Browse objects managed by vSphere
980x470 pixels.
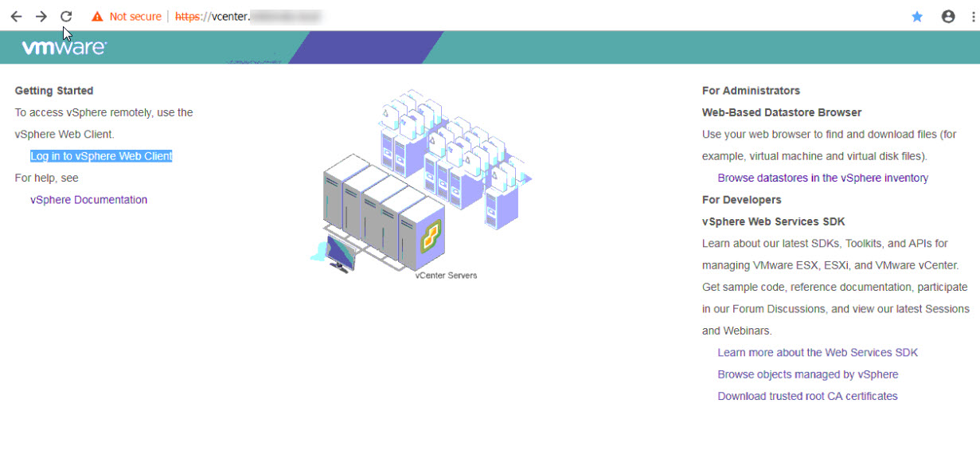tap(808, 374)
